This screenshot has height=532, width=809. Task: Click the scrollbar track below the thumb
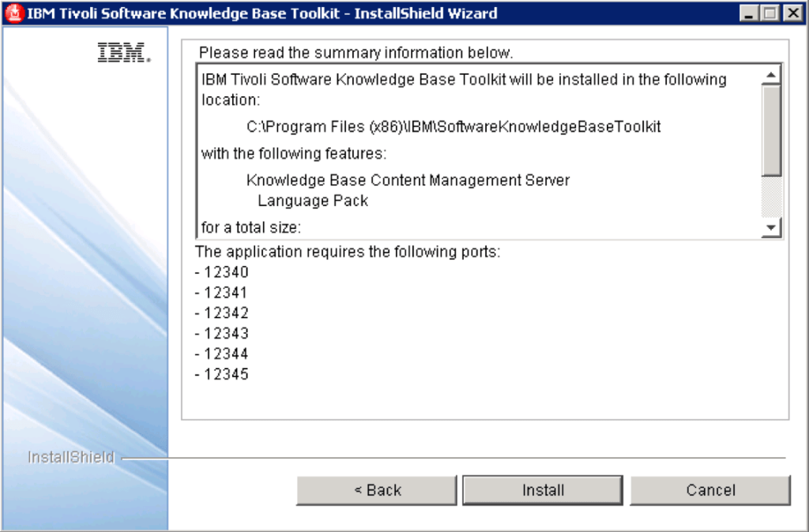pyautogui.click(x=771, y=197)
